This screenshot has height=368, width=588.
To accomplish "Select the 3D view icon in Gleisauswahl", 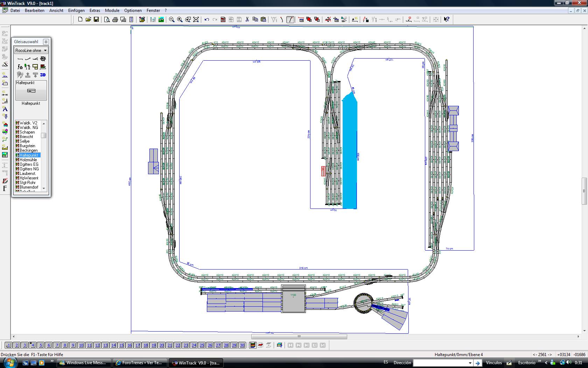I will tap(43, 75).
